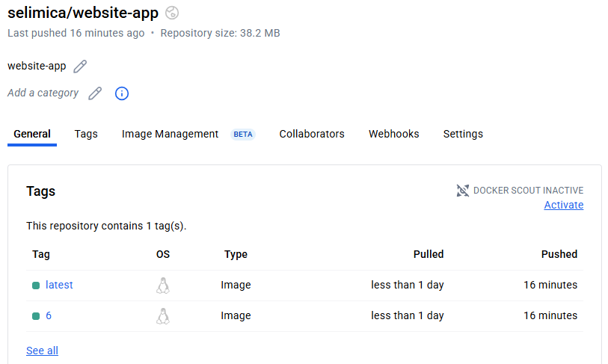
Task: Edit the website-app description with pencil icon
Action: (x=80, y=67)
